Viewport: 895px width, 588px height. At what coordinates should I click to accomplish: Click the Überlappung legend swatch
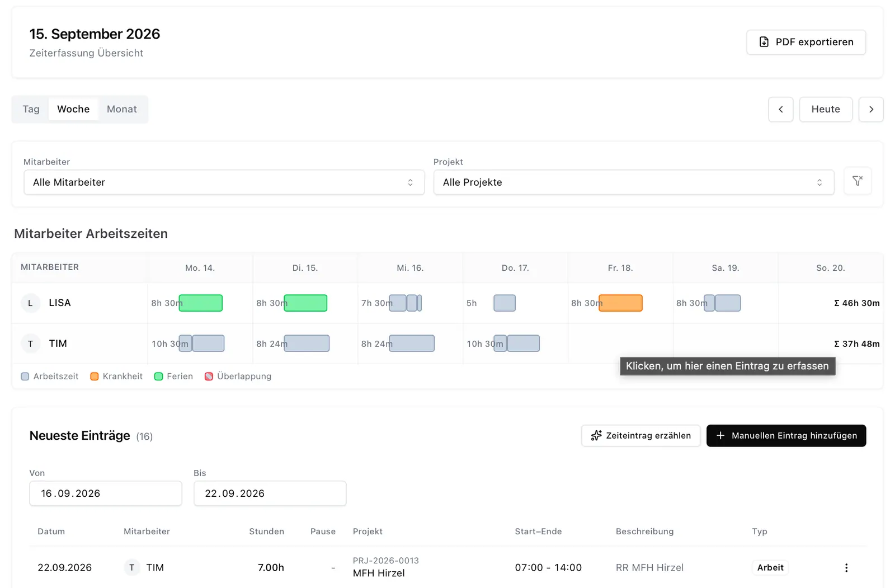coord(209,377)
